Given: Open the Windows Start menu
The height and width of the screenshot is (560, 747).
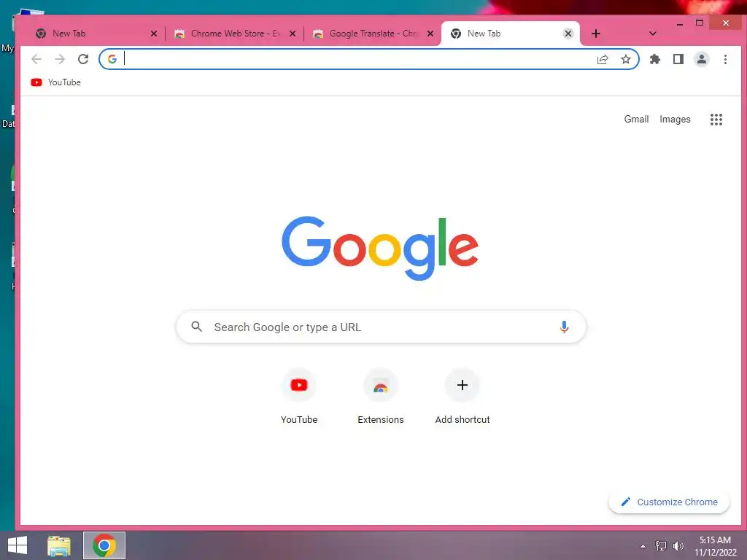Looking at the screenshot, I should point(18,545).
